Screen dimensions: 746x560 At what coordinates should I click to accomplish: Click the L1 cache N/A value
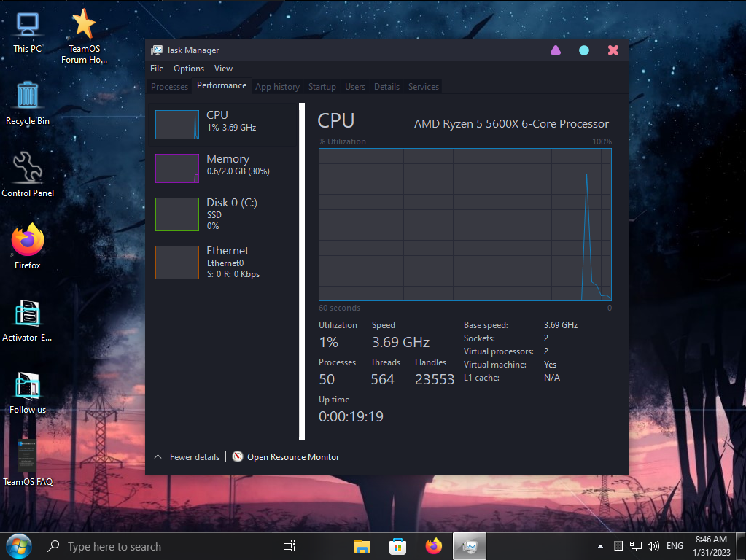[x=552, y=378]
